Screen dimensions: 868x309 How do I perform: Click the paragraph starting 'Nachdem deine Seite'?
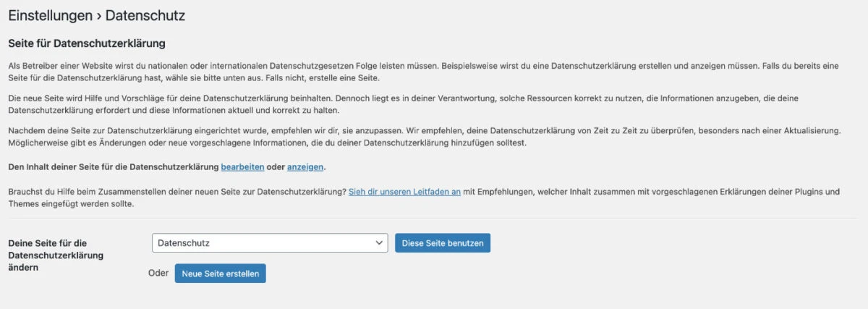coord(424,136)
